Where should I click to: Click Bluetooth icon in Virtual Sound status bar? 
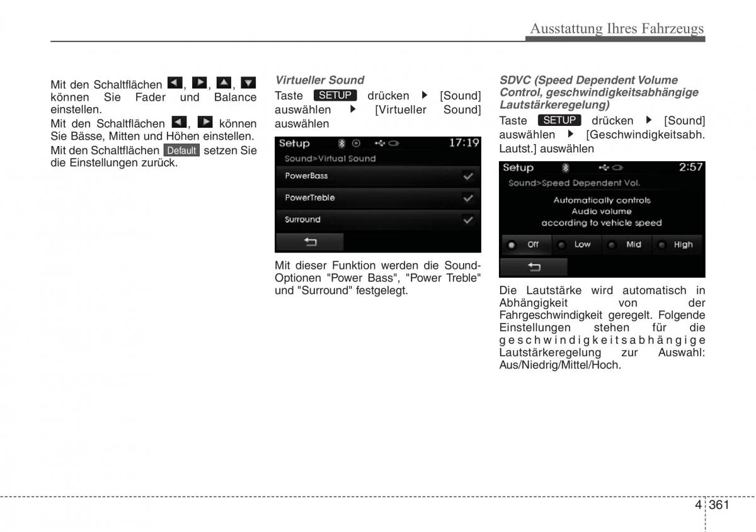(342, 144)
